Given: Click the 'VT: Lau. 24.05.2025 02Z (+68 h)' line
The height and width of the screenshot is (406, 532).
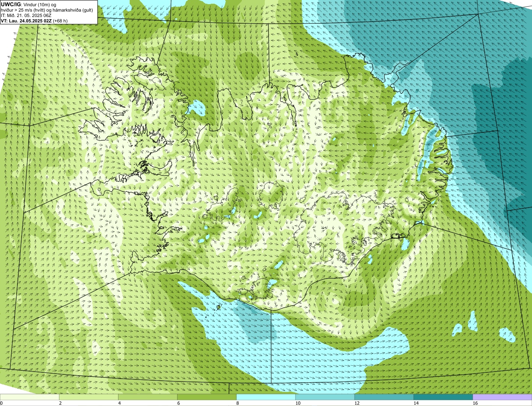Looking at the screenshot, I should [34, 21].
